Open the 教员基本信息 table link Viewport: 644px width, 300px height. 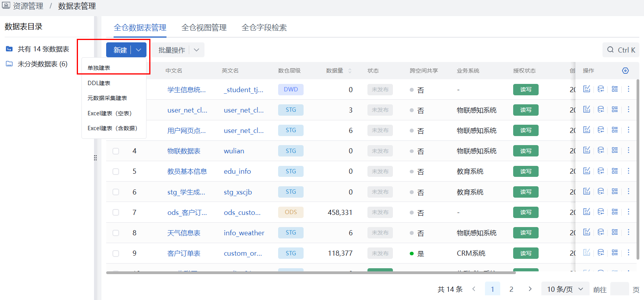[x=187, y=171]
